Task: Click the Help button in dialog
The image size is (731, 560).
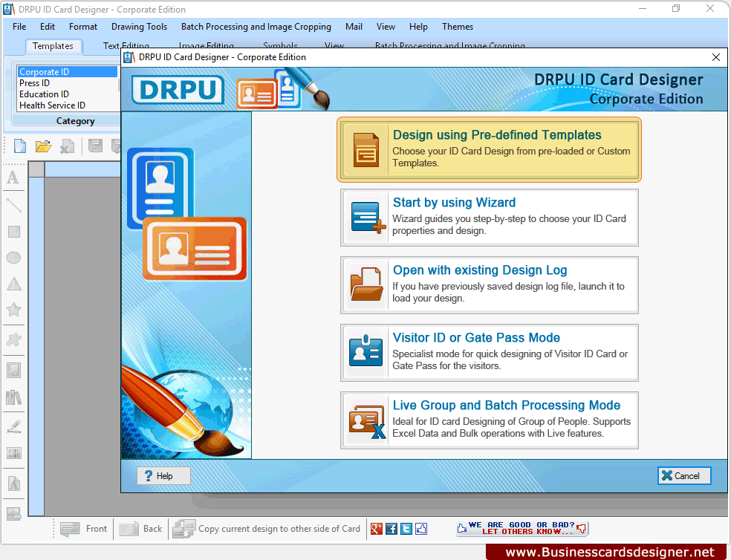Action: coord(163,475)
